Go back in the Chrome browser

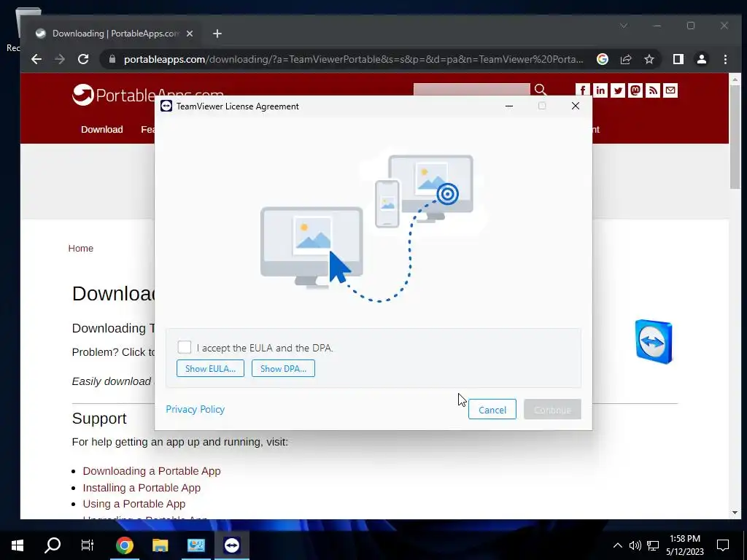(x=36, y=59)
